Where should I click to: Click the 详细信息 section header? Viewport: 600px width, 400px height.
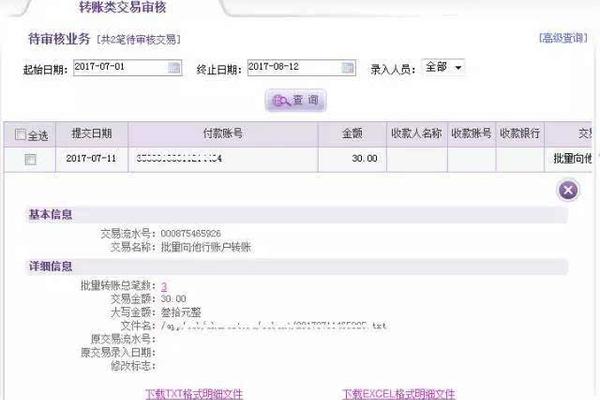(51, 266)
